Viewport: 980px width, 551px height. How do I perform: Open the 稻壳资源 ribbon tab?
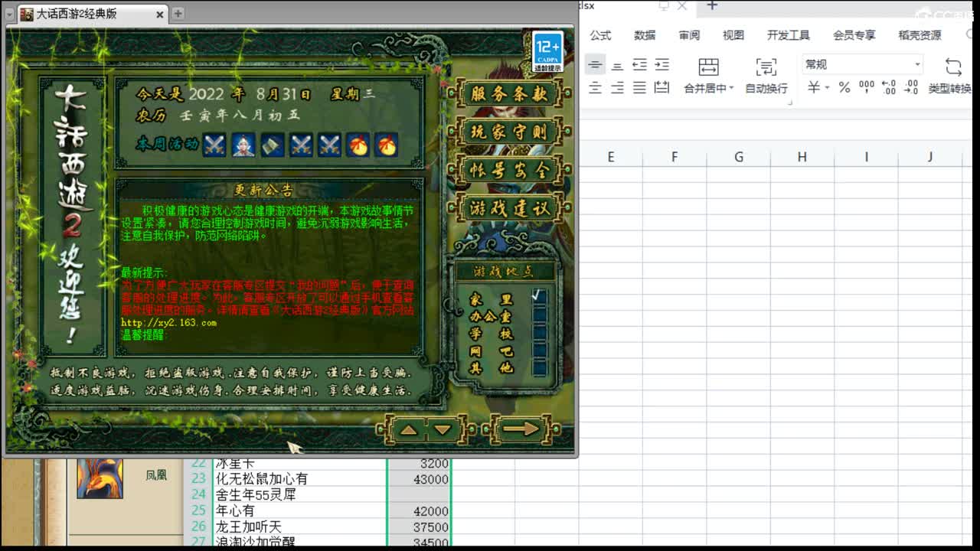(920, 35)
